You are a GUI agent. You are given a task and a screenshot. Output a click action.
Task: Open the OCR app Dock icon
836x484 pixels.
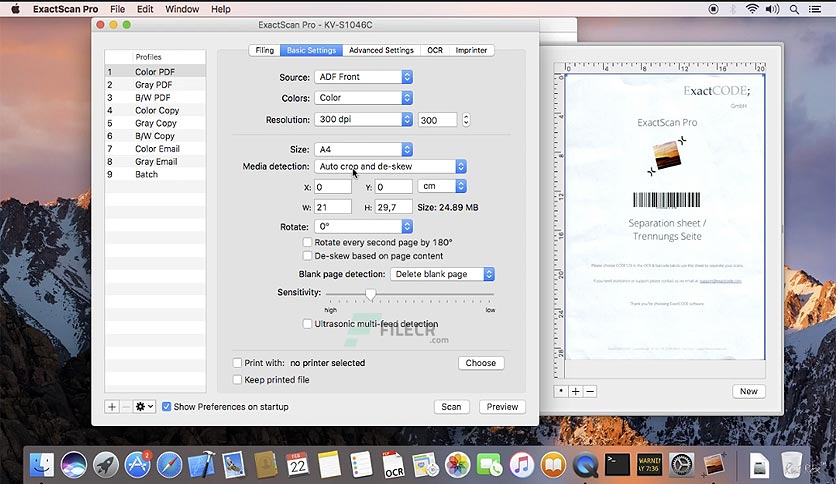393,464
